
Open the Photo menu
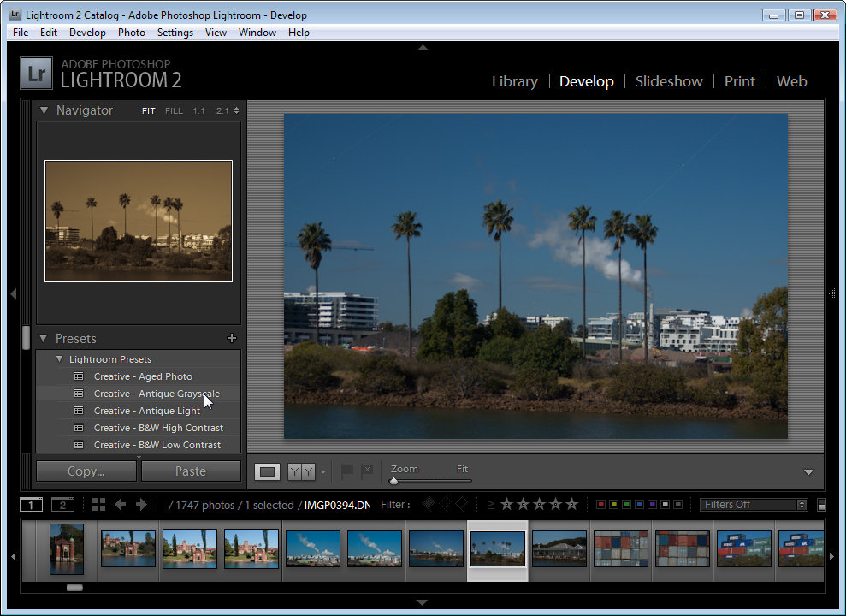click(132, 33)
